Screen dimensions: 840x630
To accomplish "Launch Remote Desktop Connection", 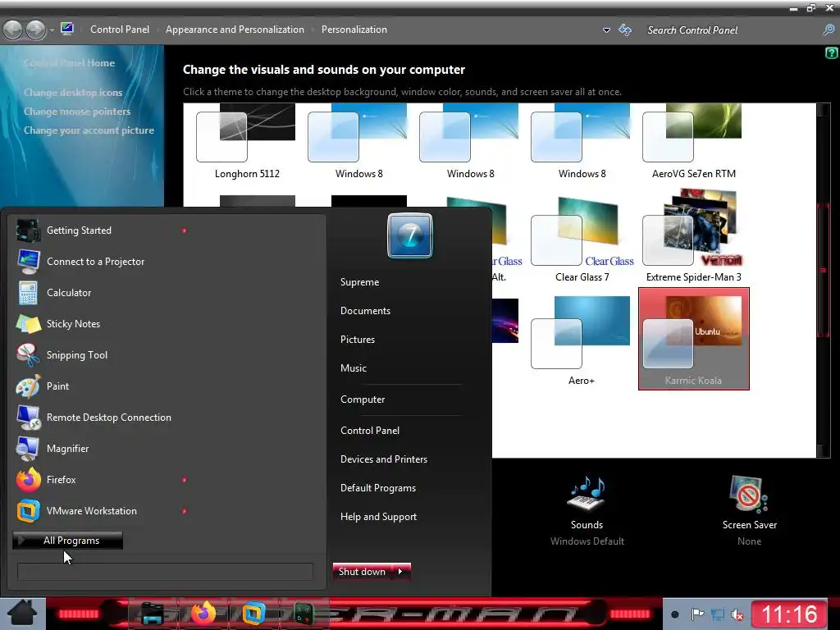I will tap(99, 417).
